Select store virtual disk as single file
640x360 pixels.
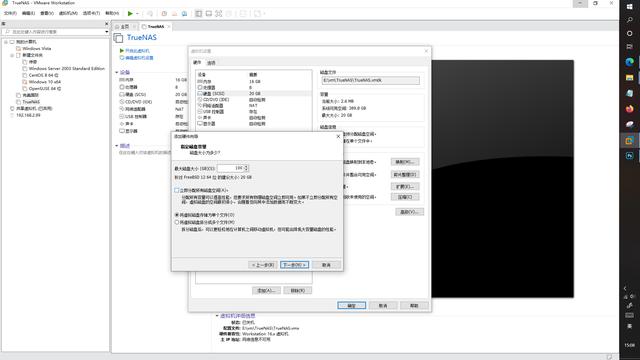coord(177,215)
